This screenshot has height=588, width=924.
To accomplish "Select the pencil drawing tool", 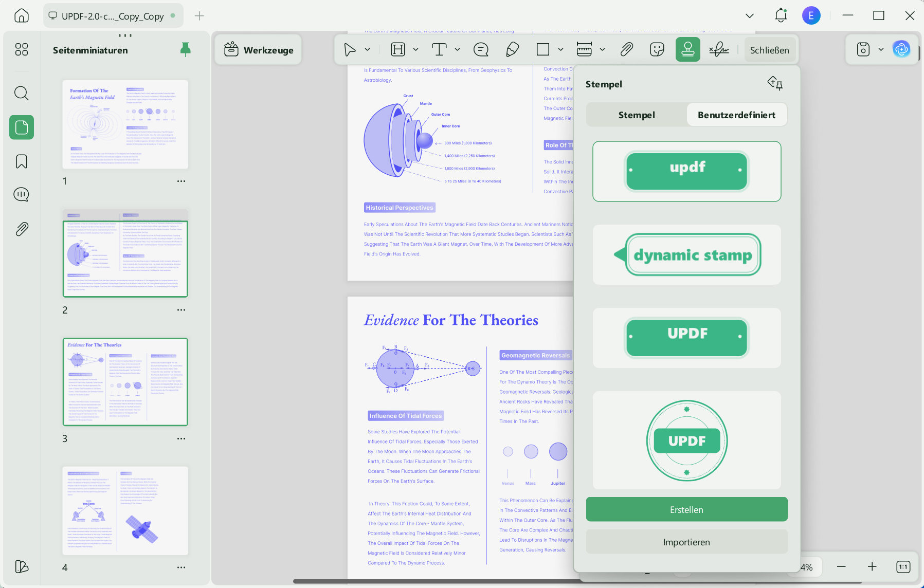I will 512,49.
